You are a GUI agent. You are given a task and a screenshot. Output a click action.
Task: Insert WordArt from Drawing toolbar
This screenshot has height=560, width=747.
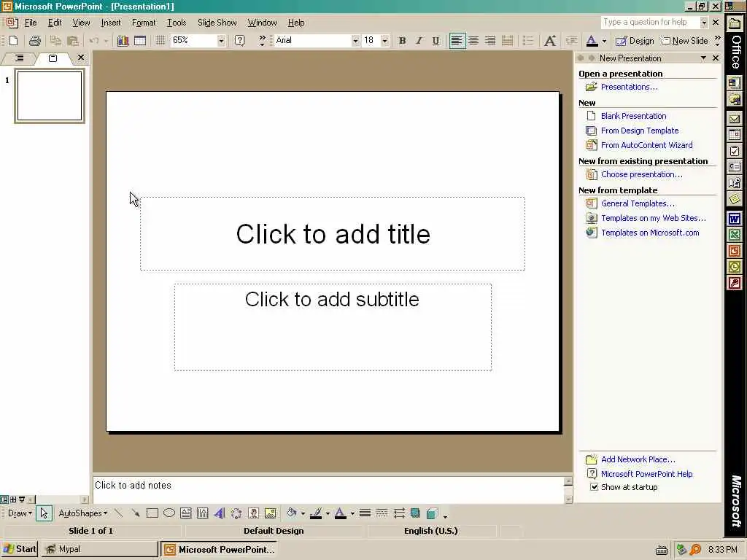[219, 513]
